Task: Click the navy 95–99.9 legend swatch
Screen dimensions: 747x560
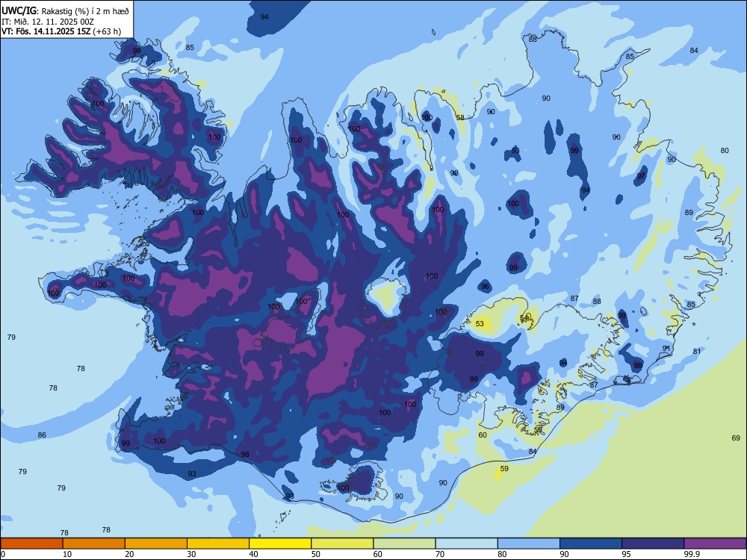Action: pos(653,544)
